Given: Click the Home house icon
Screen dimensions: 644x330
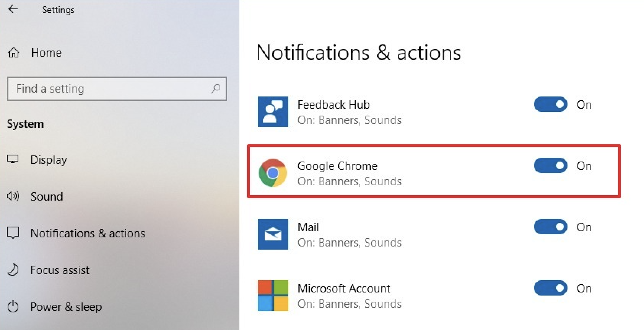Looking at the screenshot, I should [14, 52].
